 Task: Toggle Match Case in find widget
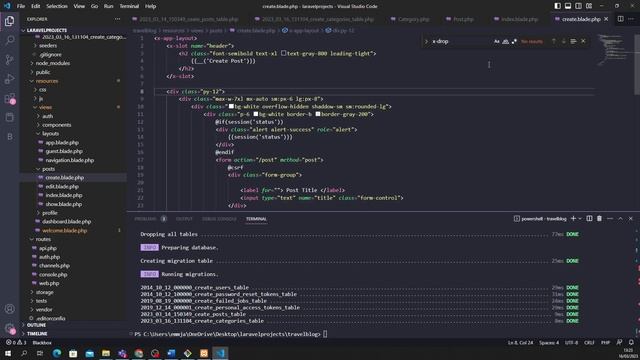tap(497, 41)
